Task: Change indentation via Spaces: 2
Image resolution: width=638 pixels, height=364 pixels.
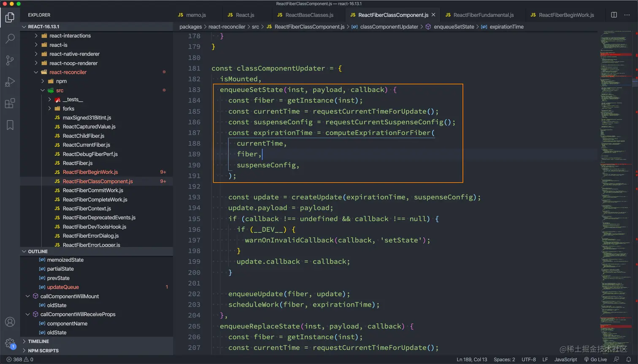Action: [x=504, y=359]
